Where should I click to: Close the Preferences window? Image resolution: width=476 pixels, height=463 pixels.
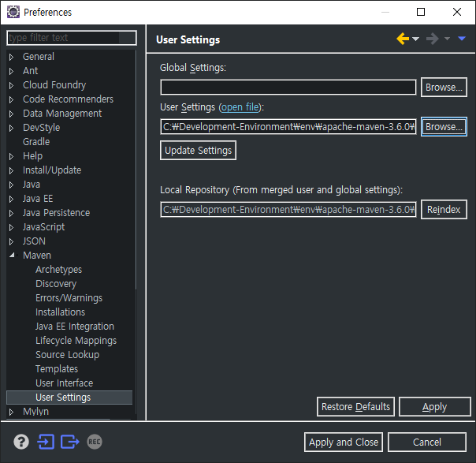(x=457, y=12)
